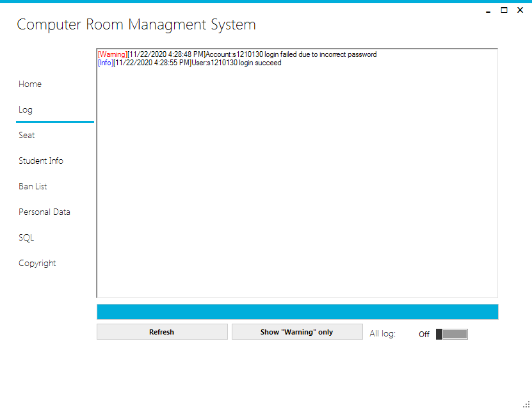Click the "All log:" label
This screenshot has height=410, width=532.
click(382, 334)
